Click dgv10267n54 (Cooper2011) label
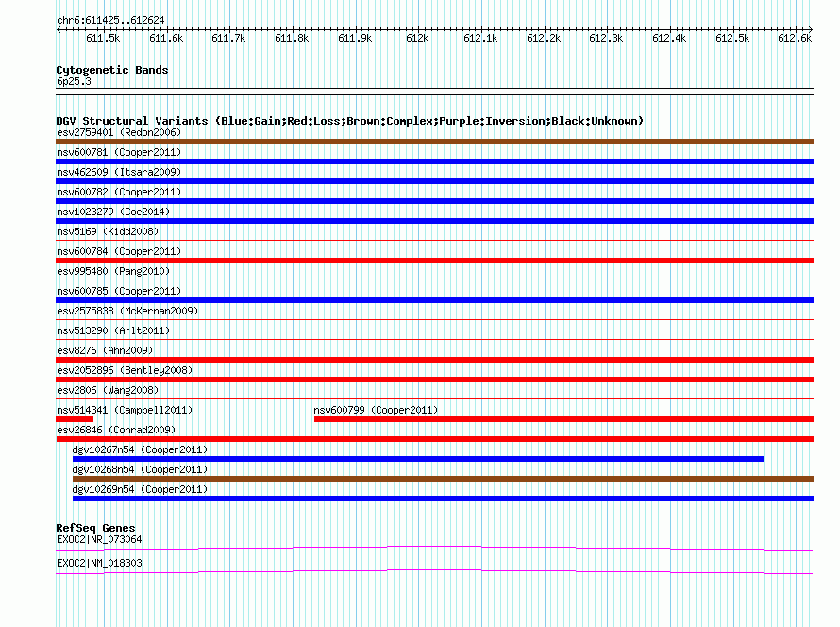The image size is (840, 627). coord(140,449)
